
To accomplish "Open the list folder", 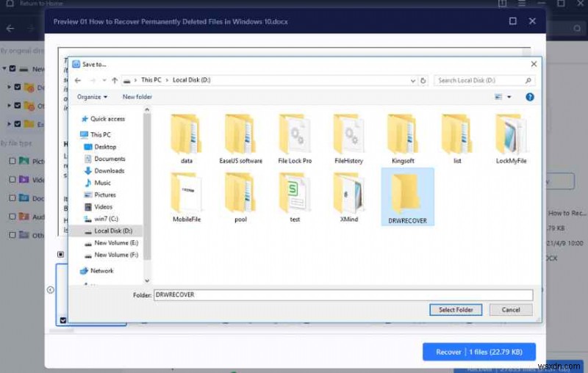I will (x=457, y=140).
